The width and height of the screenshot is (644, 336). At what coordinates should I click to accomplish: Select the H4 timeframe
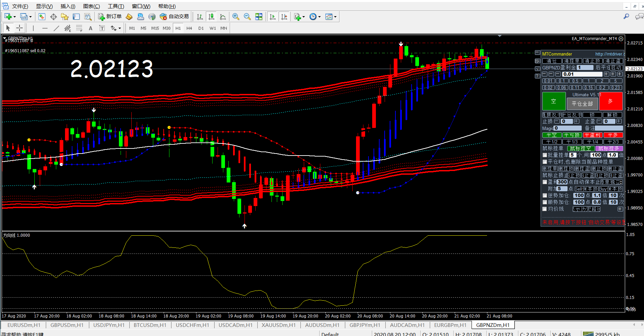click(189, 28)
